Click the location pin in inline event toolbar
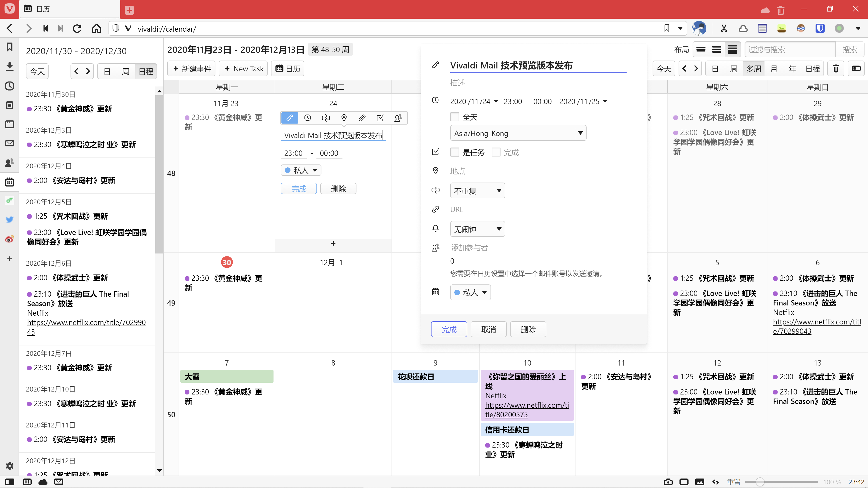This screenshot has width=868, height=488. pyautogui.click(x=344, y=118)
